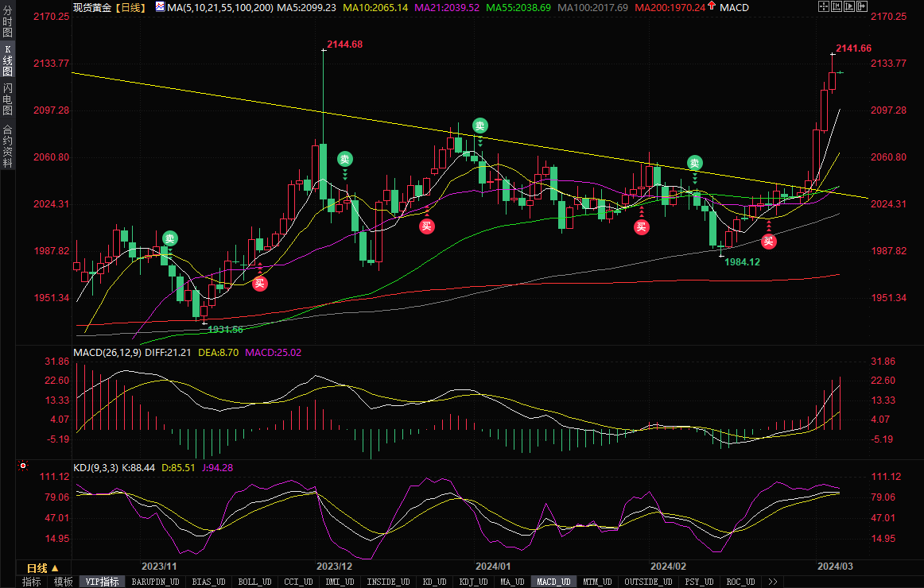
Task: Click the red 买 marker in late 2023/11
Action: coord(260,283)
